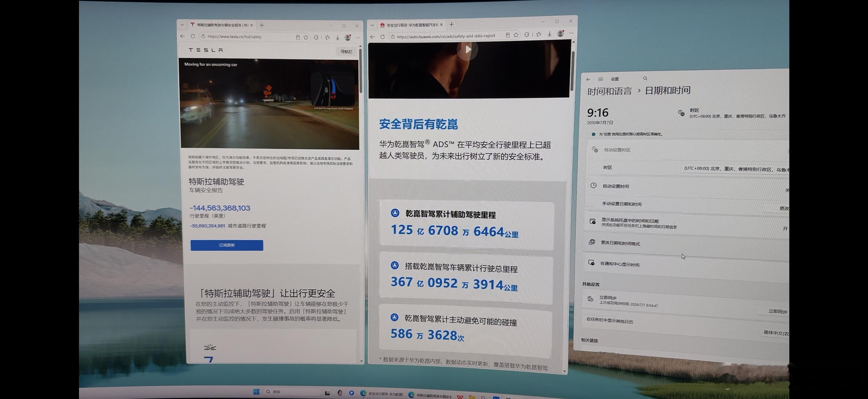
Task: Open extensions icon in Huawei browser window
Action: [527, 34]
